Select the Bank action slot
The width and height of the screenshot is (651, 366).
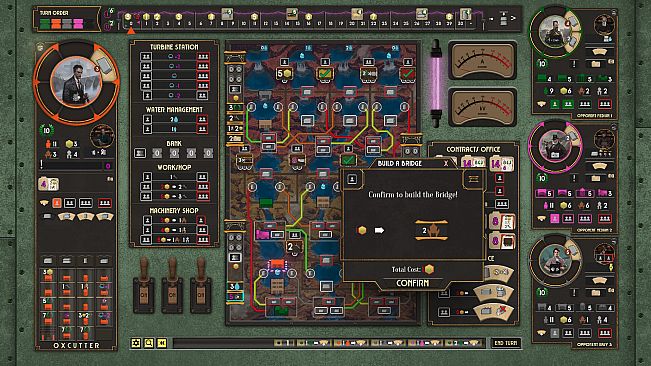140,153
